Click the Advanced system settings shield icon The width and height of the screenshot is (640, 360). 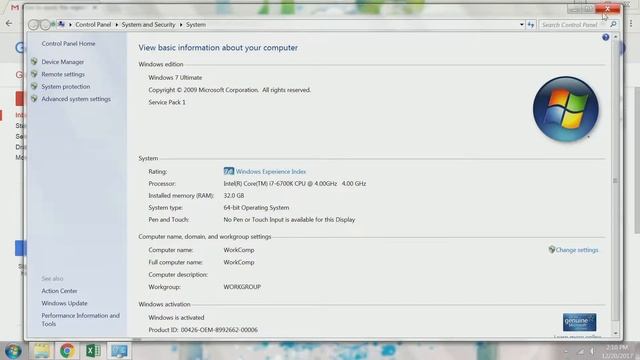tap(34, 98)
